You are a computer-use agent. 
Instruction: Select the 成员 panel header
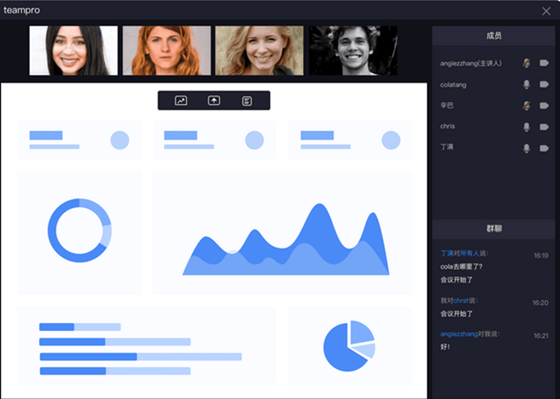(x=494, y=35)
